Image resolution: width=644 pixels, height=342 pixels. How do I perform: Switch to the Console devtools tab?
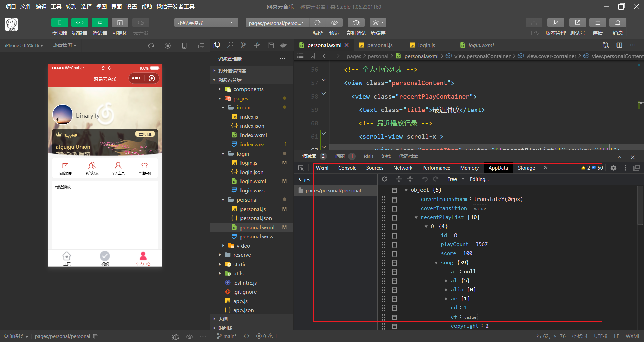[x=347, y=168]
